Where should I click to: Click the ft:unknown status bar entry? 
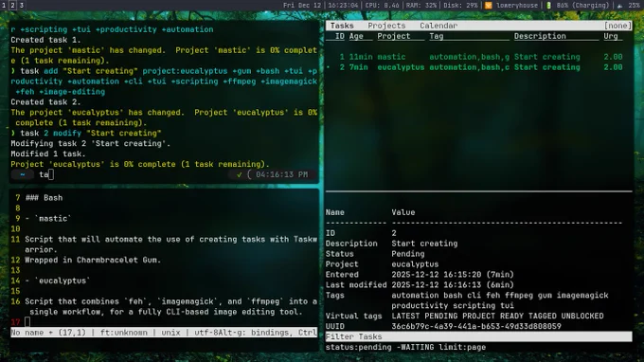pyautogui.click(x=124, y=333)
